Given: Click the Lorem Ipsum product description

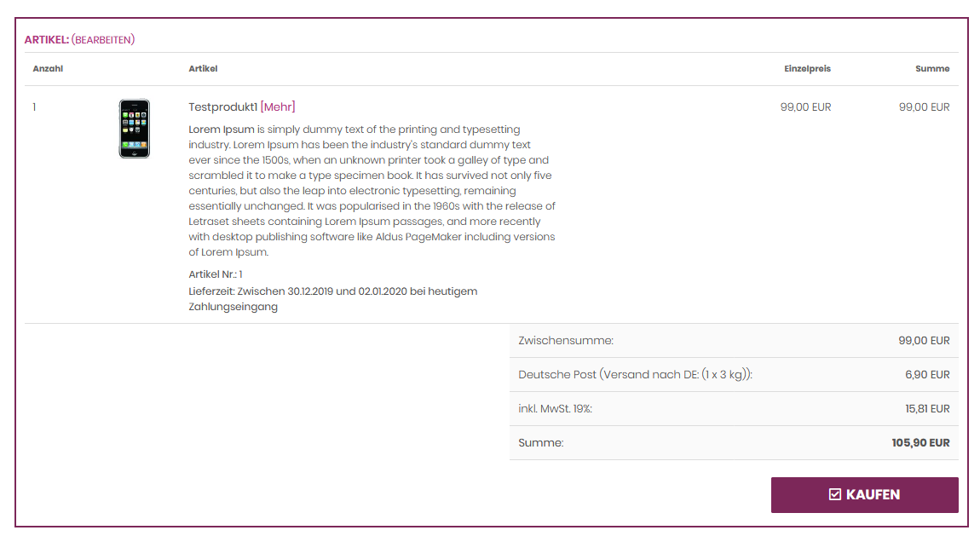Looking at the screenshot, I should point(372,191).
